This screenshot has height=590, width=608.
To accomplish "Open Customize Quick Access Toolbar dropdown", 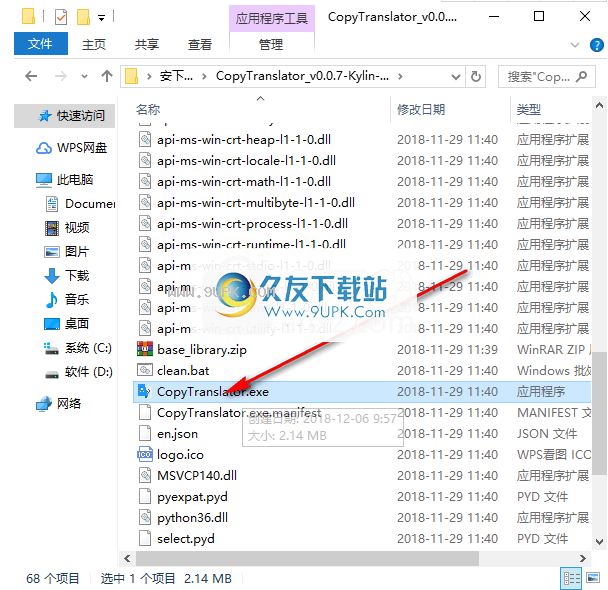I will pyautogui.click(x=101, y=18).
